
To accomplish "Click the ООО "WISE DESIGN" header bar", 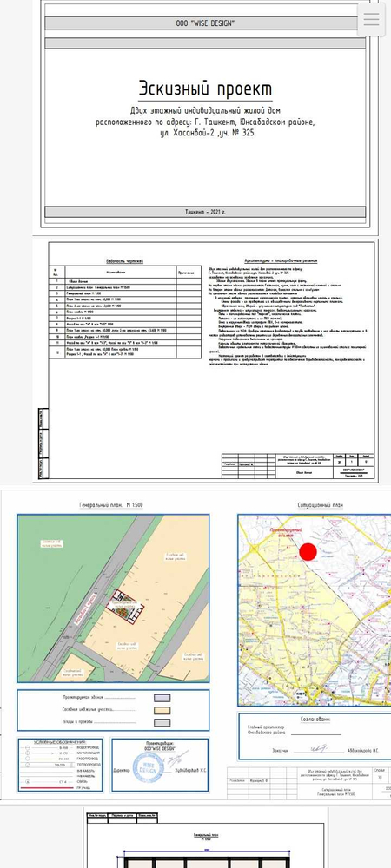I will coord(205,23).
